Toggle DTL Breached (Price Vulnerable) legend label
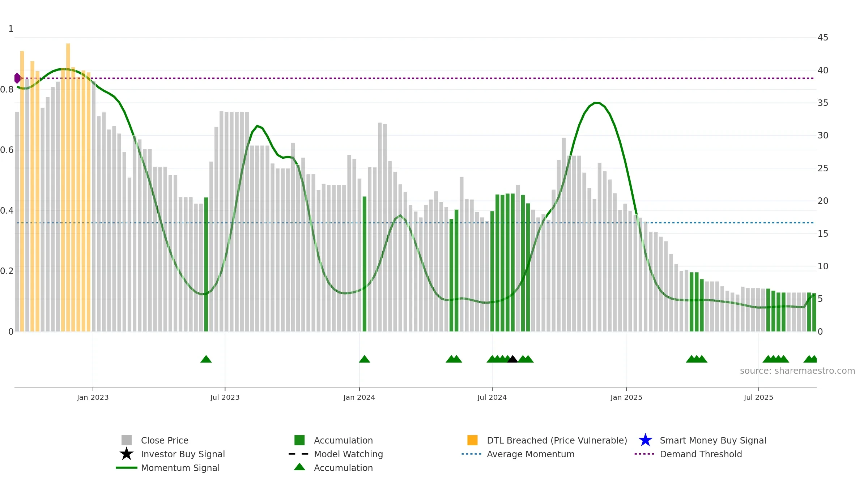This screenshot has width=868, height=488. point(557,440)
